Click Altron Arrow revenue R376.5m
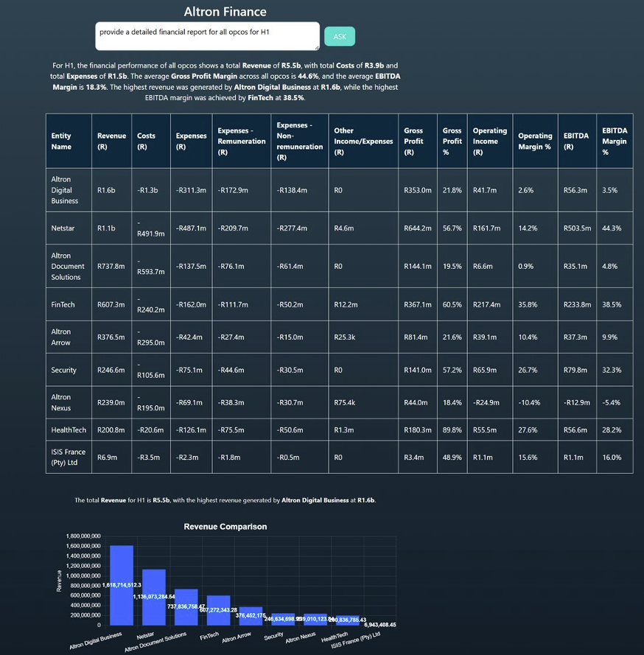This screenshot has width=644, height=655. coord(111,337)
